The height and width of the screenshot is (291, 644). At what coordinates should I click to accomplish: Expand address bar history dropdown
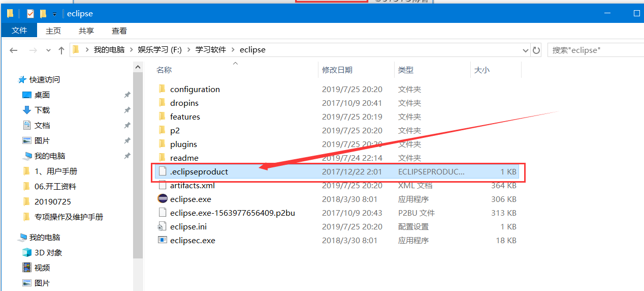(x=525, y=50)
